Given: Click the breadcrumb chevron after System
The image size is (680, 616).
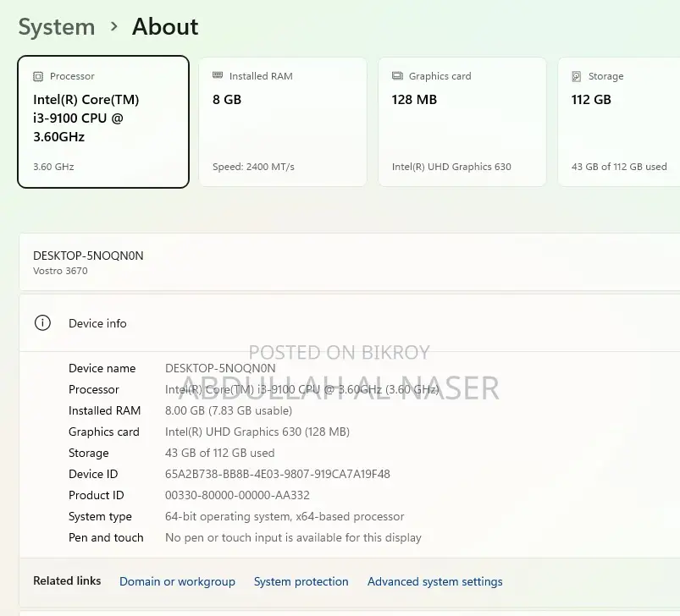Looking at the screenshot, I should 114,27.
